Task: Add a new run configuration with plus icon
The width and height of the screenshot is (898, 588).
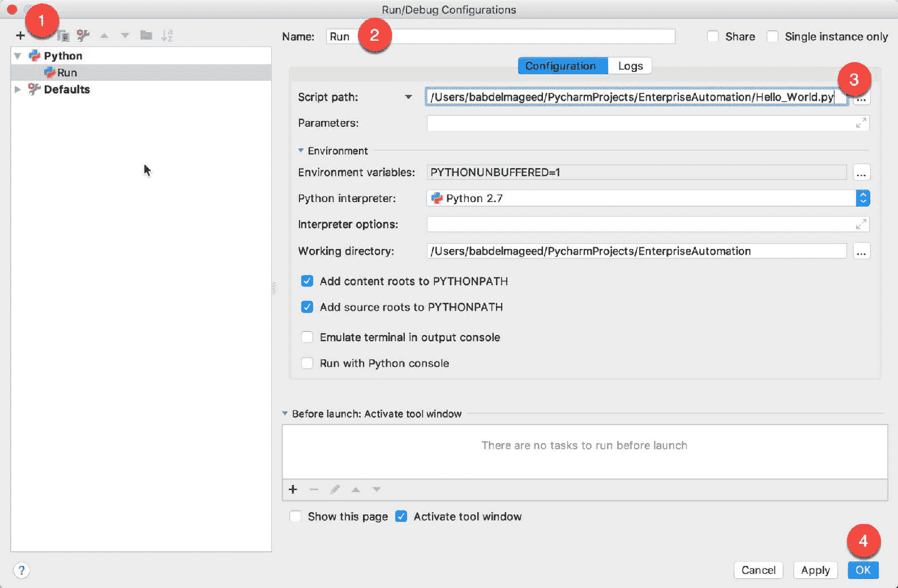Action: 20,36
